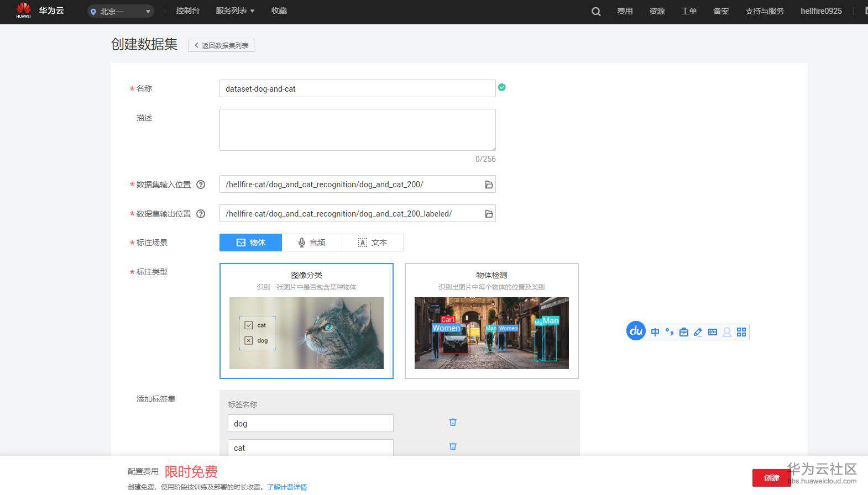Open the work order menu item

[x=689, y=11]
